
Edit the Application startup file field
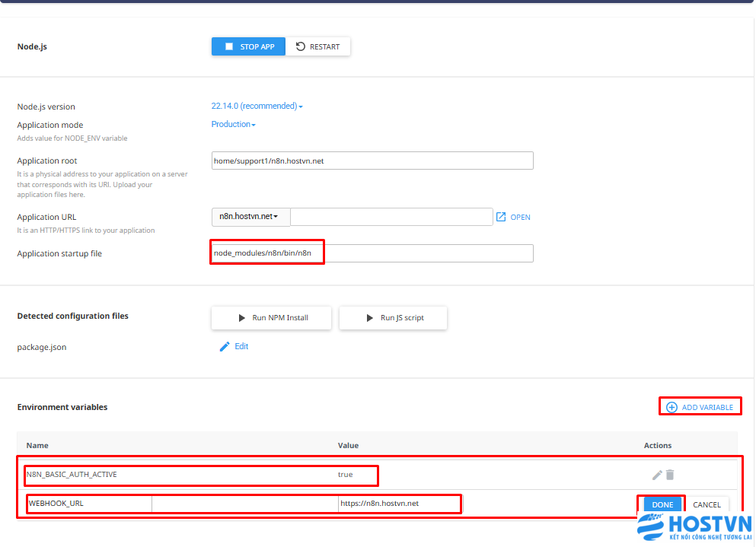[372, 253]
